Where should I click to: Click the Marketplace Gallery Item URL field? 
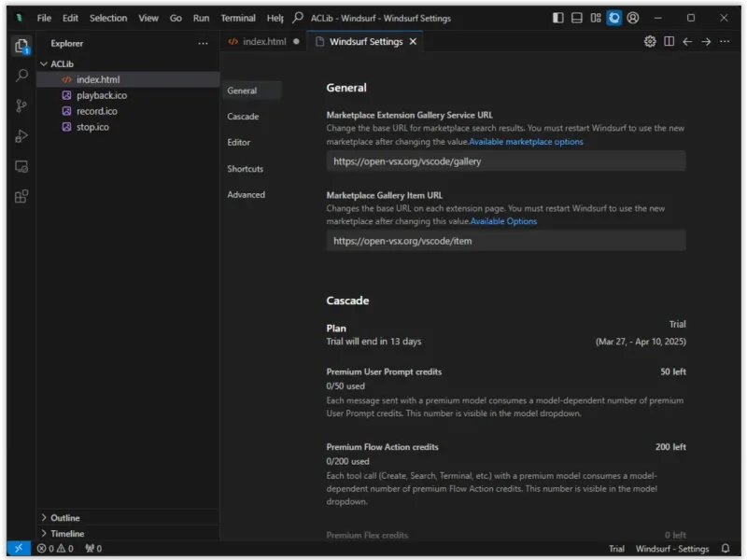(x=506, y=241)
